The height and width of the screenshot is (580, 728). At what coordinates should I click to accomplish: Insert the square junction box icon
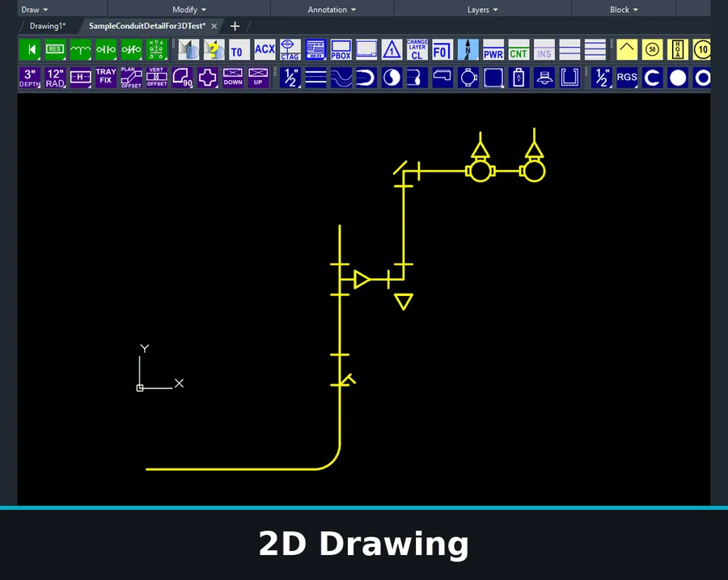pos(493,78)
